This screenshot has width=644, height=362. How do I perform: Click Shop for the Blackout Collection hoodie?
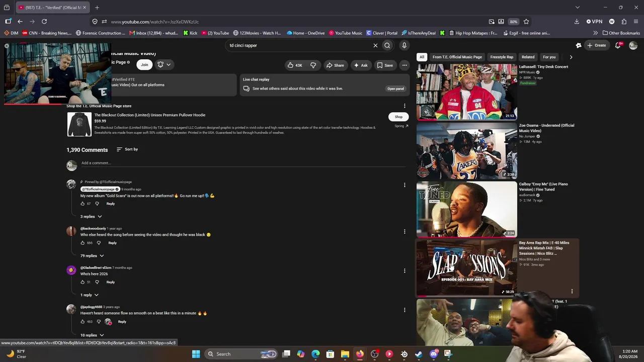point(398,117)
